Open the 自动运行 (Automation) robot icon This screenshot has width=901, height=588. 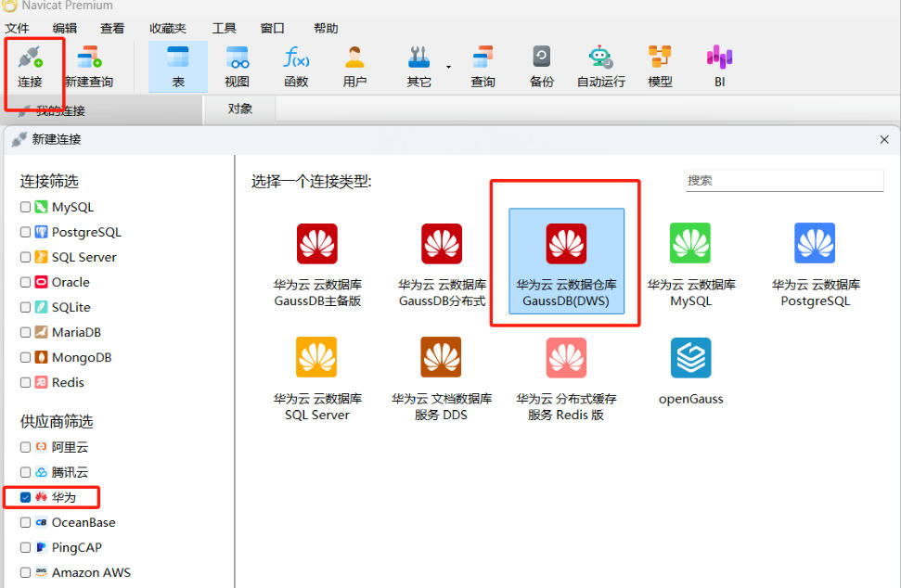point(601,67)
